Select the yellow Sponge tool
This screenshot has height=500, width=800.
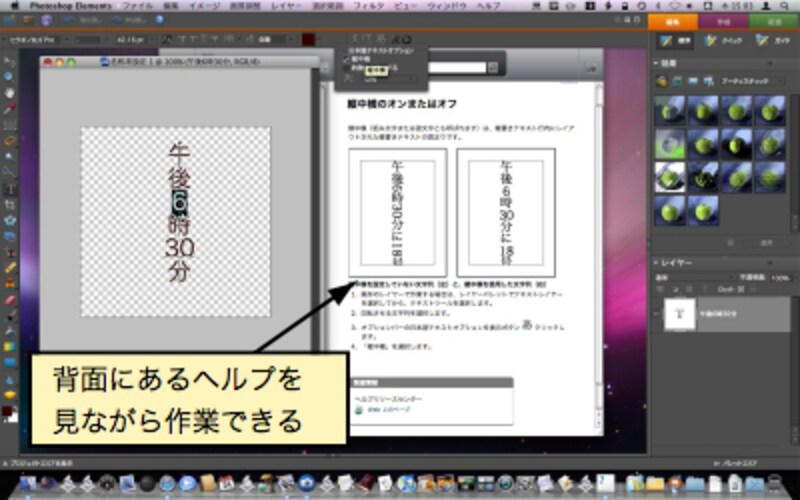10,395
